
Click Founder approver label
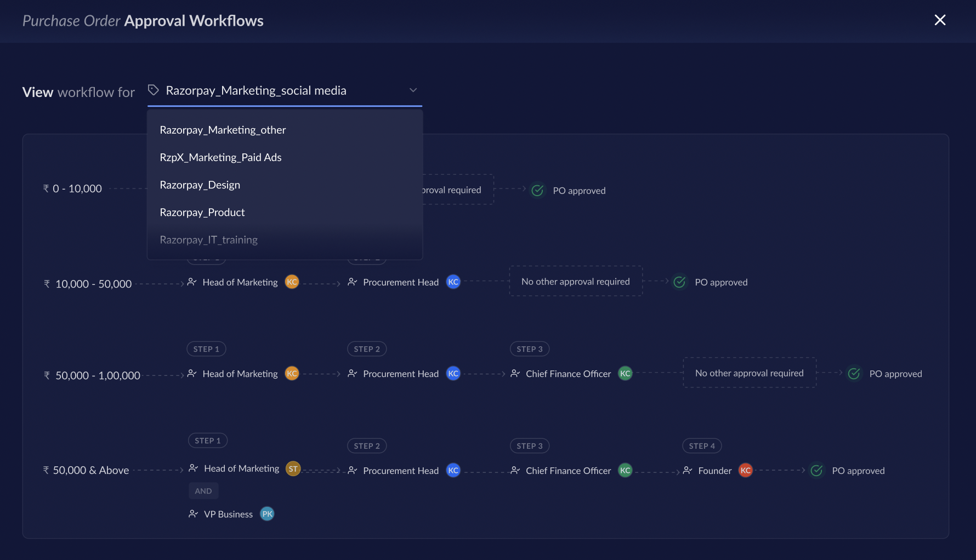[715, 471]
